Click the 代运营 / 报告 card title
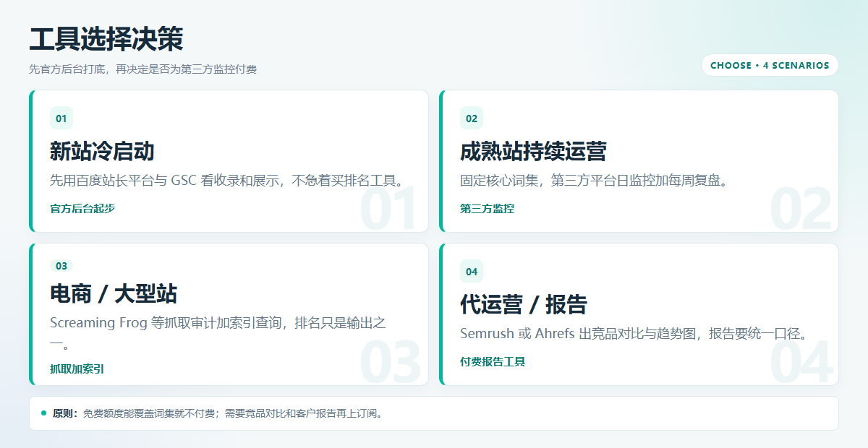868x448 pixels. (x=524, y=305)
